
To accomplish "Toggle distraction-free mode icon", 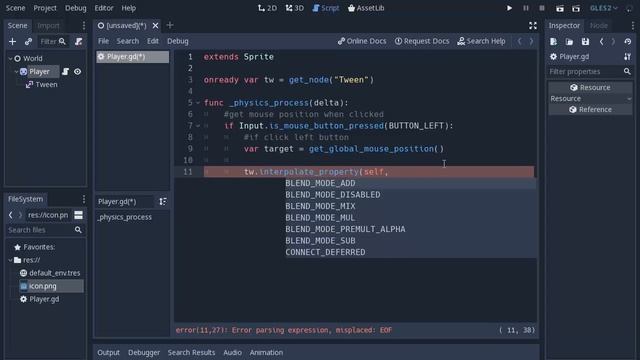I will point(533,26).
